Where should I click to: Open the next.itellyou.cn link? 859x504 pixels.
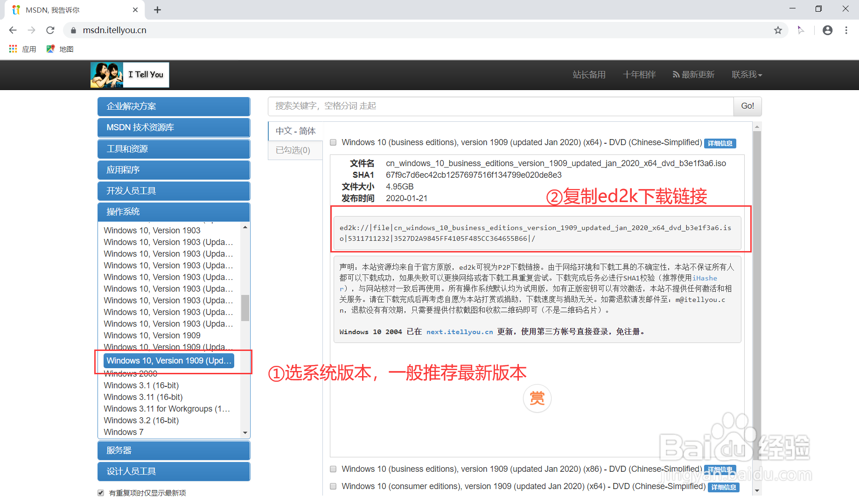[460, 332]
